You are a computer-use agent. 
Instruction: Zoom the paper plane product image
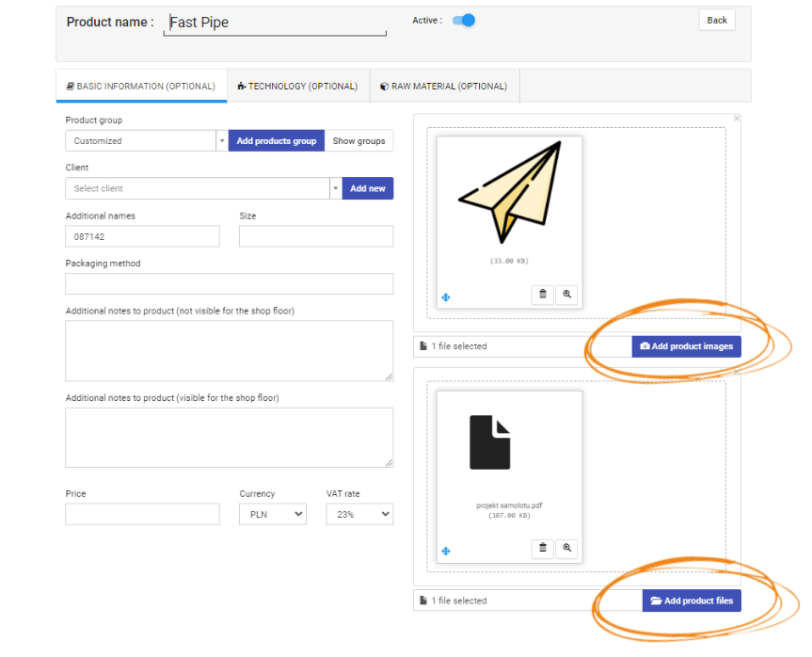[567, 295]
